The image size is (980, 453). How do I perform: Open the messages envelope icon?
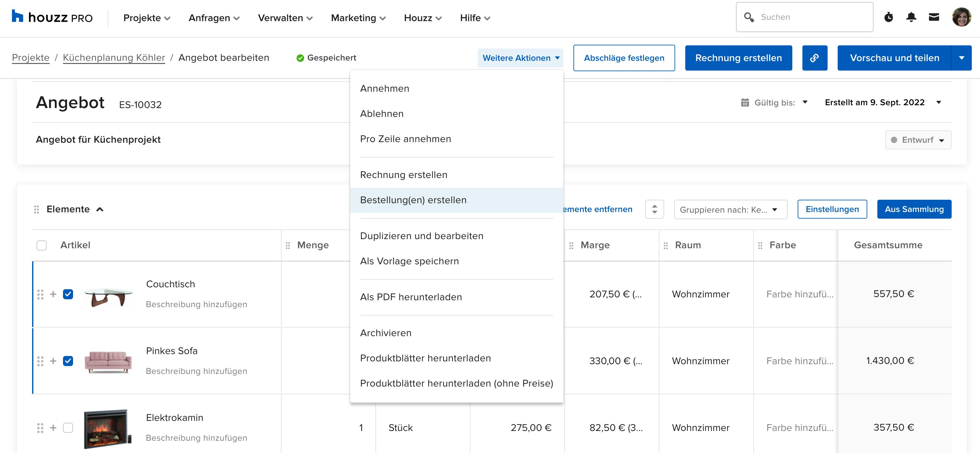[x=934, y=17]
